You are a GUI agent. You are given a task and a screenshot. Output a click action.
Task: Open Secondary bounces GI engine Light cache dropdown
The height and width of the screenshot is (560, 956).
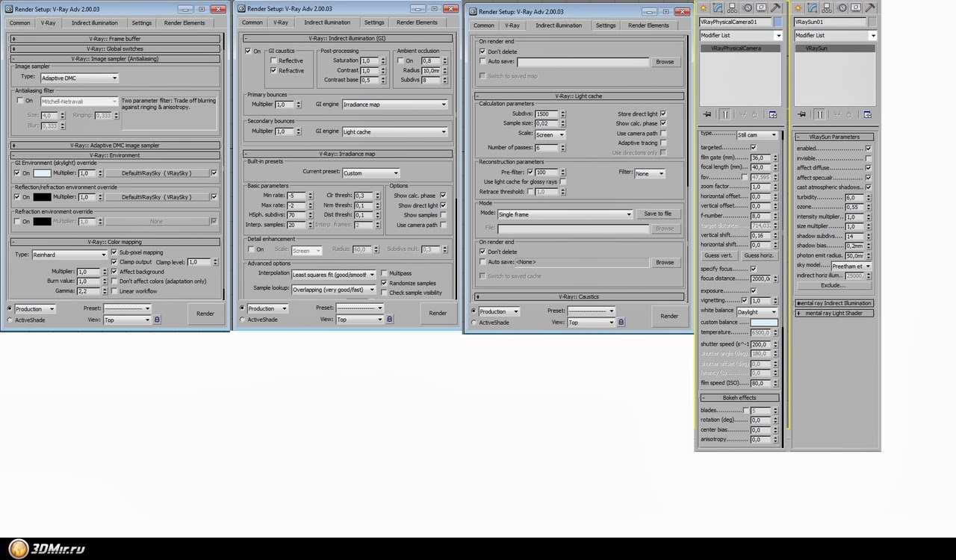pyautogui.click(x=395, y=131)
